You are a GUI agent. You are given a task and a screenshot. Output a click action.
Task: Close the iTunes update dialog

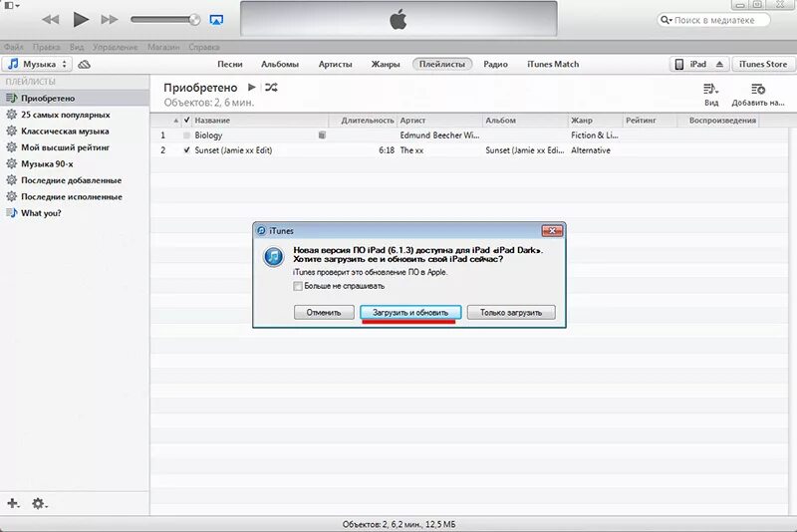coord(552,231)
